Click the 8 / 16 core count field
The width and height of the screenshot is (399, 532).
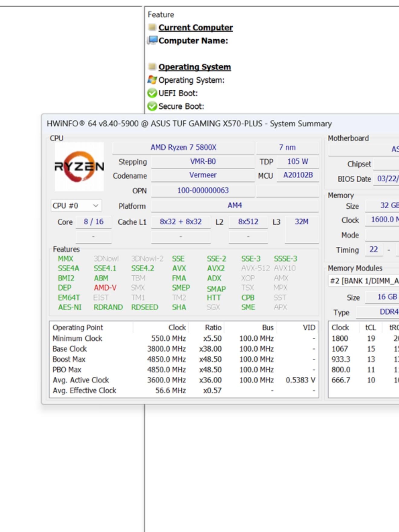(93, 222)
